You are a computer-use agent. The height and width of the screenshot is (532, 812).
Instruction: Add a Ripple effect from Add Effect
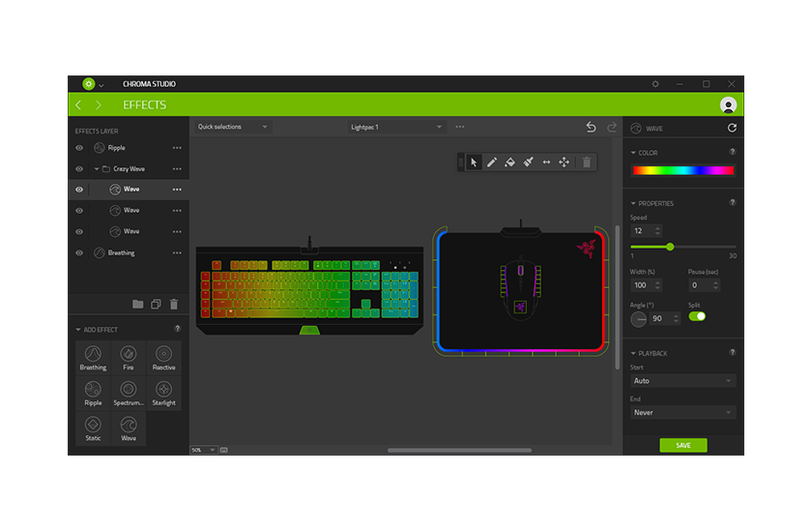93,393
